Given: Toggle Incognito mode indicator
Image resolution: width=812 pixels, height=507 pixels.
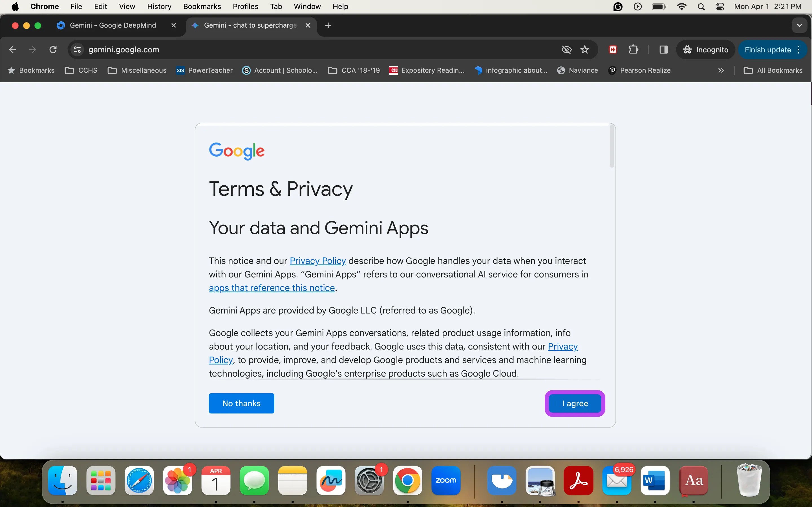Looking at the screenshot, I should (x=706, y=50).
